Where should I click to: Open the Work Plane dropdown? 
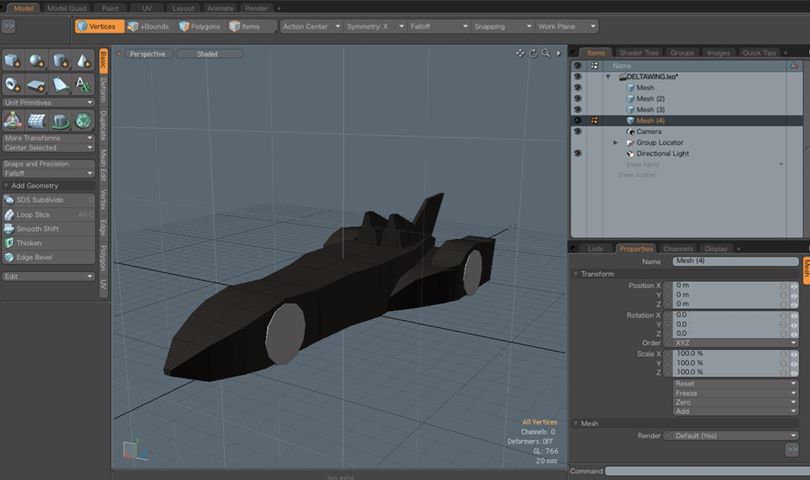coord(566,26)
